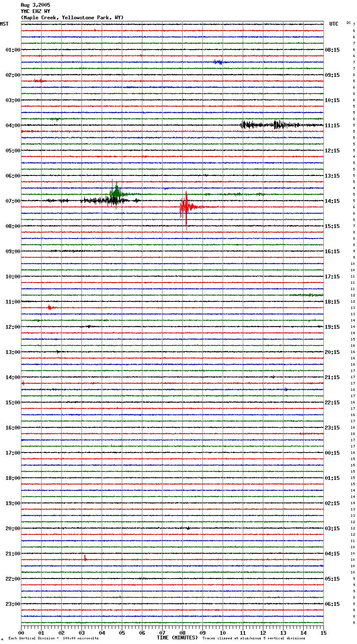The height and width of the screenshot is (644, 357).
Task: Click the MST time label '02:00'
Action: pyautogui.click(x=13, y=75)
